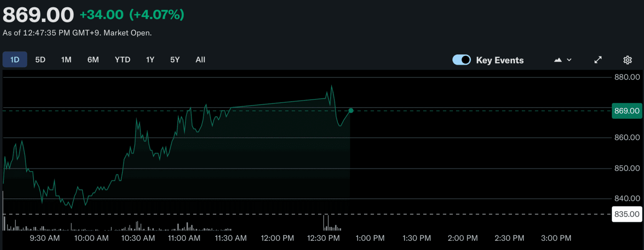Click the 11:30 AM time axis label
The image size is (644, 250).
pos(230,238)
